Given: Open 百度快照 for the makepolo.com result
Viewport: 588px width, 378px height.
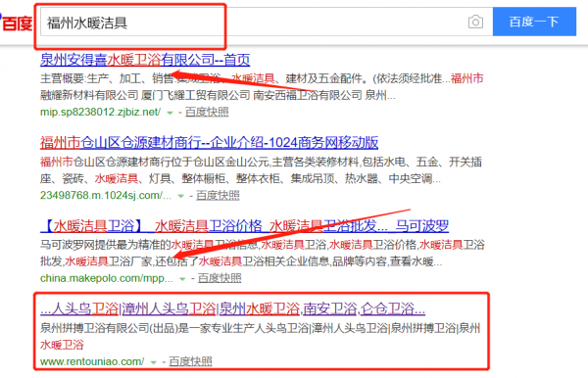Looking at the screenshot, I should tap(220, 278).
